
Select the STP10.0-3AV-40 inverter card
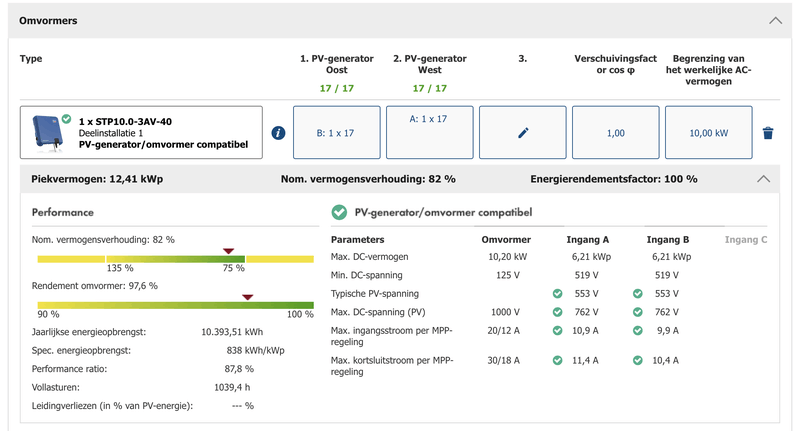(x=141, y=133)
